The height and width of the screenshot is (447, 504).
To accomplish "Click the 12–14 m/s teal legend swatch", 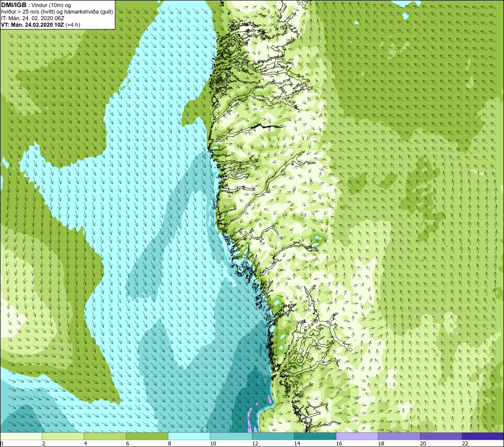I will point(273,436).
